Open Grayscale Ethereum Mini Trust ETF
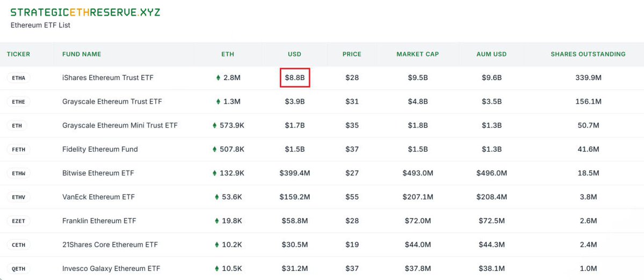Screen dimensions: 644x280 point(120,125)
